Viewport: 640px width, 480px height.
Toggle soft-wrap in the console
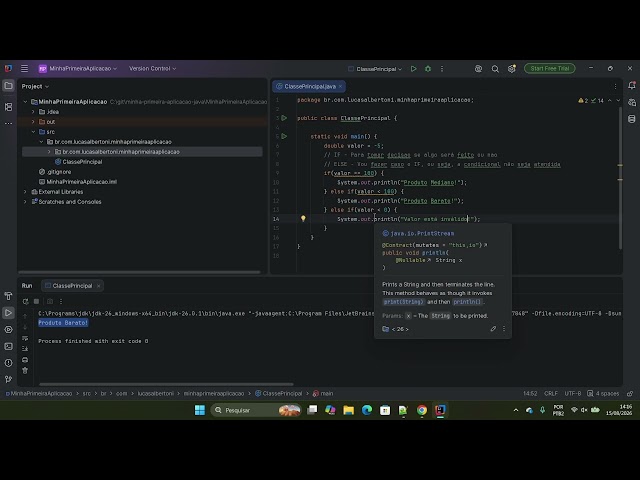click(x=25, y=338)
